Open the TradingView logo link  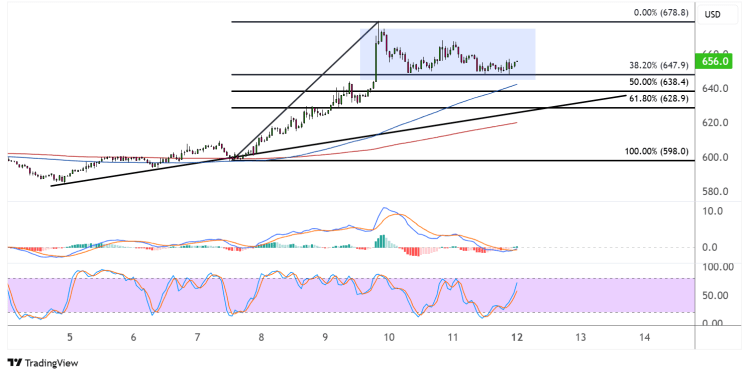point(43,363)
